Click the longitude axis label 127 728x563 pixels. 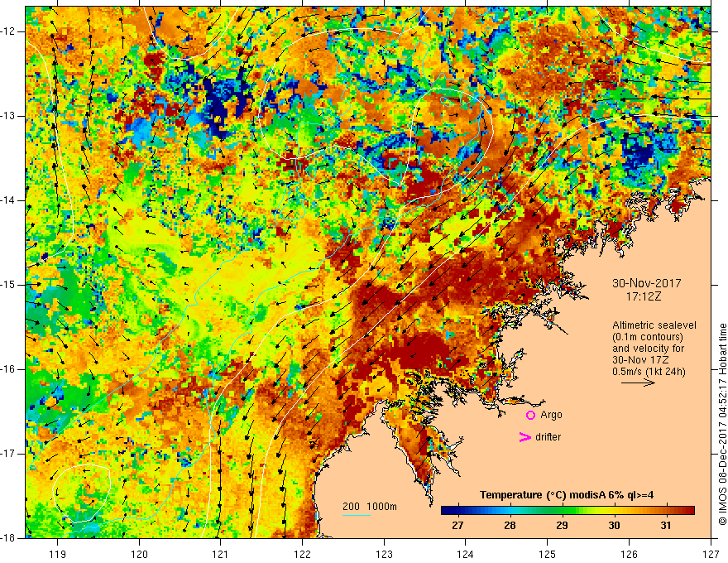(x=711, y=554)
